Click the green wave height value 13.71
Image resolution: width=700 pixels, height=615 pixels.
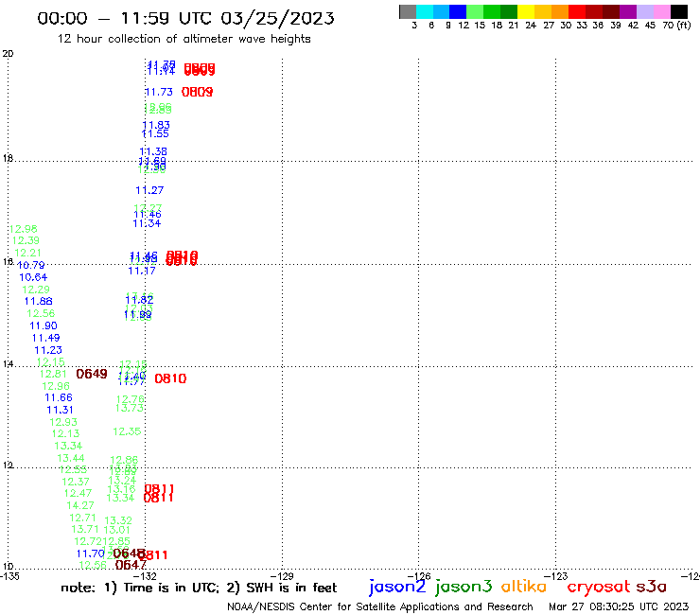pos(85,529)
